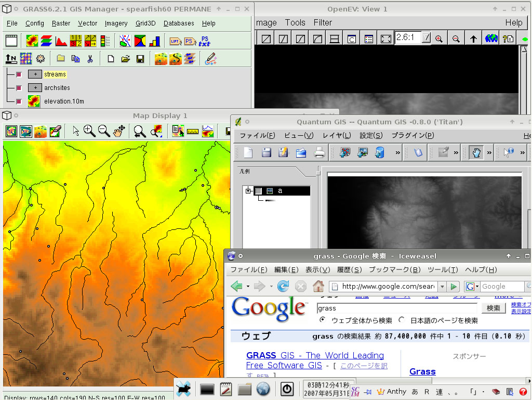Click the fit-to-extents icon in OpenEV toolbar
Screen dimensions: 532x400
coord(386,38)
